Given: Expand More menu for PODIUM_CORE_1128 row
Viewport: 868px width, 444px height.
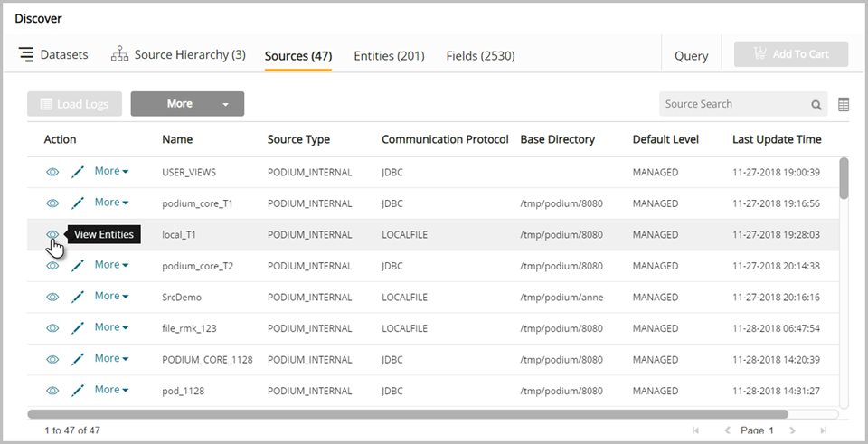Looking at the screenshot, I should point(111,359).
